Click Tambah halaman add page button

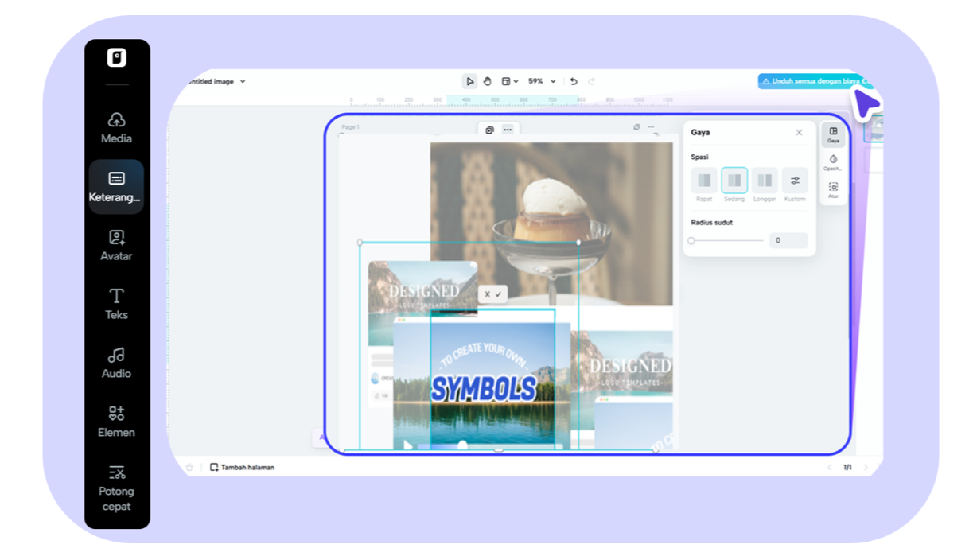pos(242,467)
